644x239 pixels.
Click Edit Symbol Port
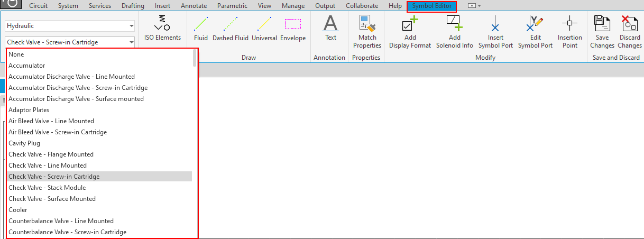click(535, 32)
